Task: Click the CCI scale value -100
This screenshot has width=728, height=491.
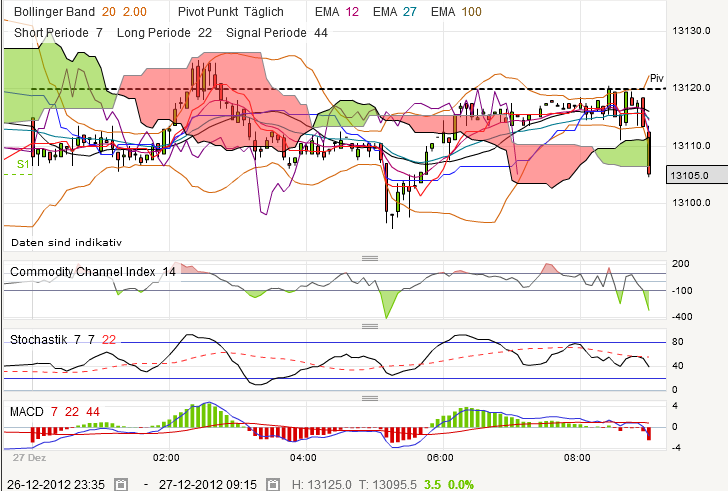Action: [682, 291]
